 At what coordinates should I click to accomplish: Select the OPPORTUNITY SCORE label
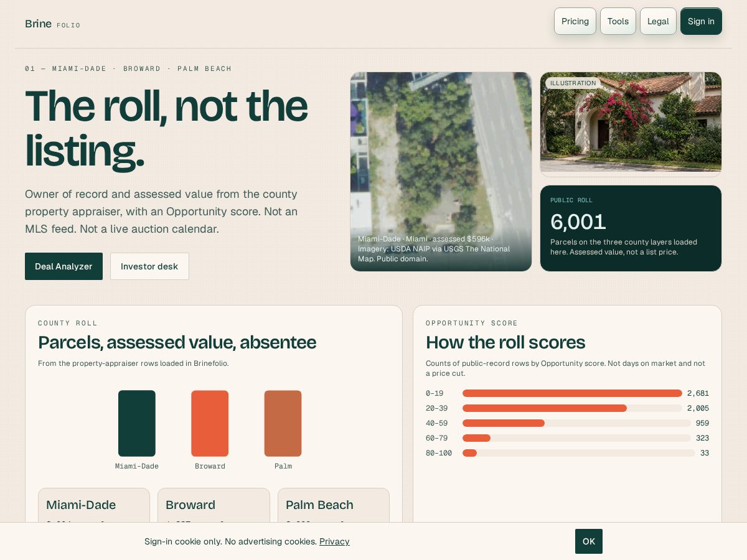[x=472, y=323]
